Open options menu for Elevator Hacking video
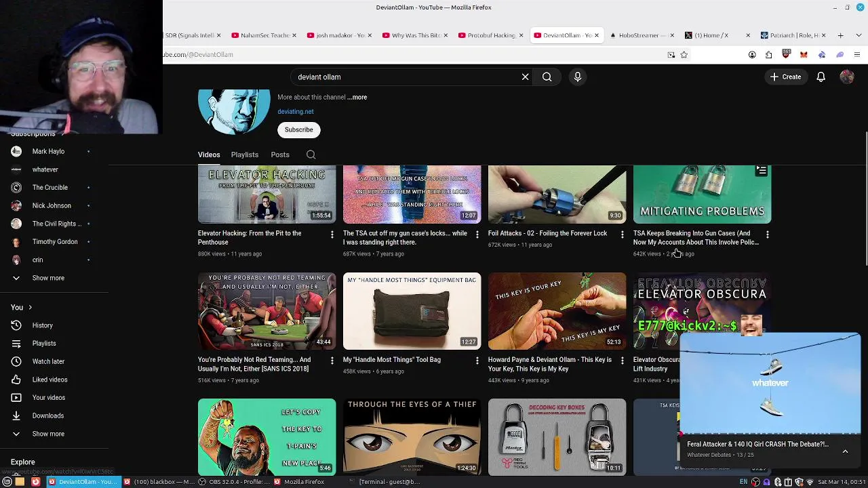 (332, 235)
